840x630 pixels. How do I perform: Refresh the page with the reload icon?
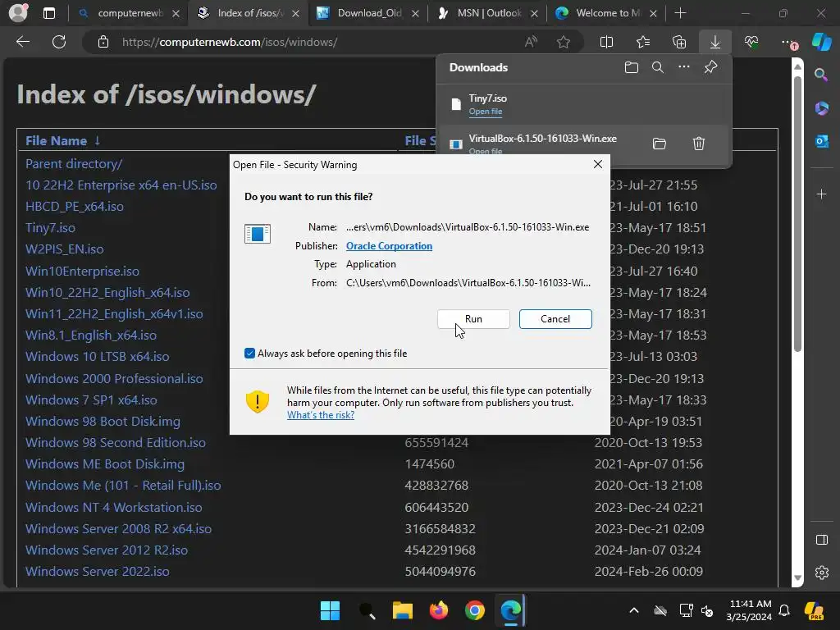point(59,42)
